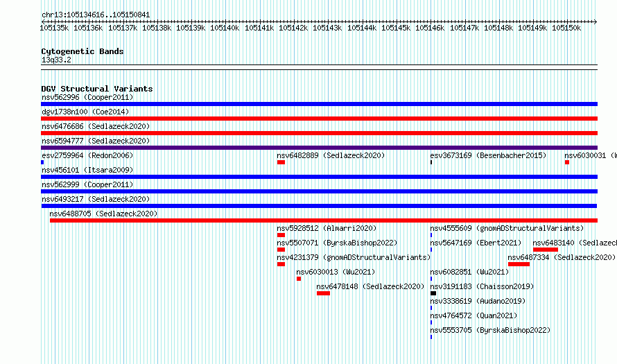Open nsv5647169 (Ebert2021) label
Screen dimensions: 617x364
click(476, 243)
